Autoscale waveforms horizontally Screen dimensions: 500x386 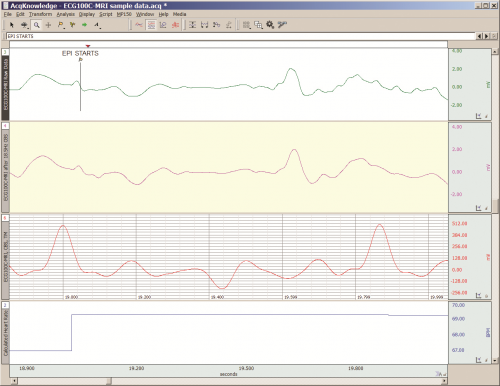point(204,25)
